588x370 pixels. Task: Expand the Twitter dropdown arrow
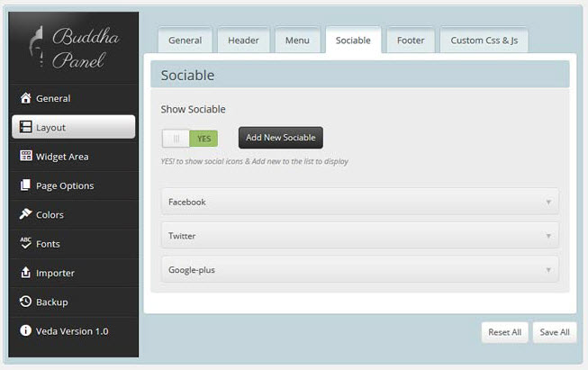(548, 236)
